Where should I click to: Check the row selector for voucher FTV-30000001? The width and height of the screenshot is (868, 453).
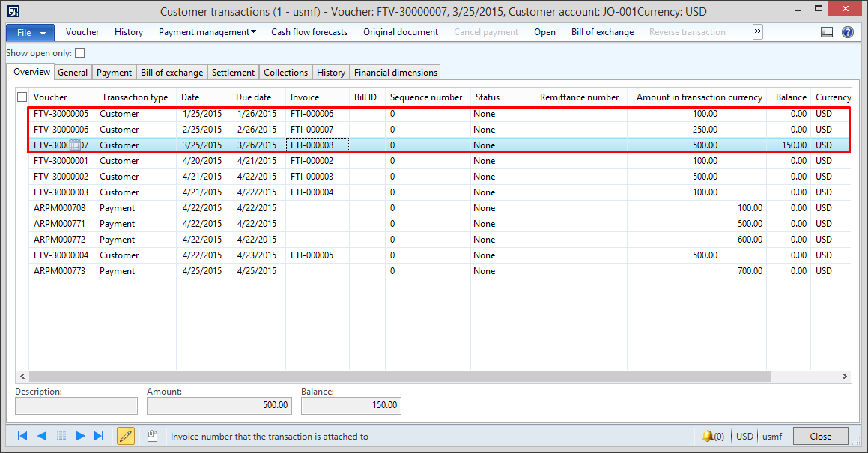22,161
